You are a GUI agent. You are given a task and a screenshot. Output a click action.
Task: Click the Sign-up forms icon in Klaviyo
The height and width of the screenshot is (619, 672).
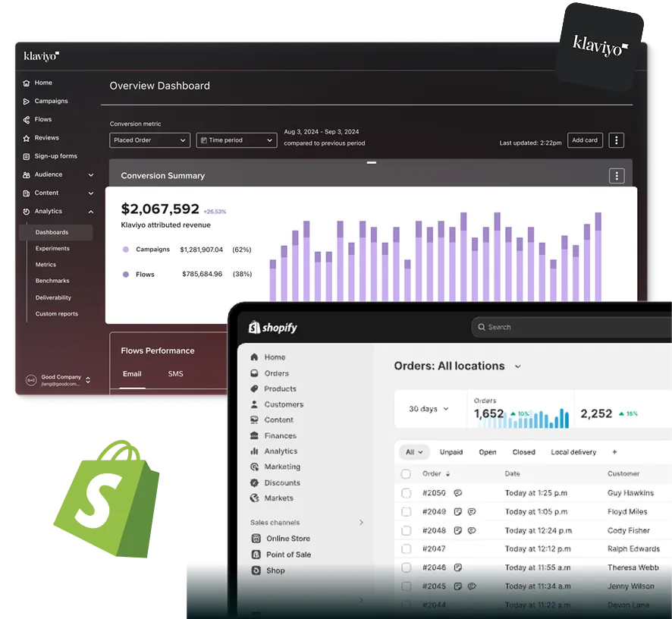pyautogui.click(x=27, y=156)
